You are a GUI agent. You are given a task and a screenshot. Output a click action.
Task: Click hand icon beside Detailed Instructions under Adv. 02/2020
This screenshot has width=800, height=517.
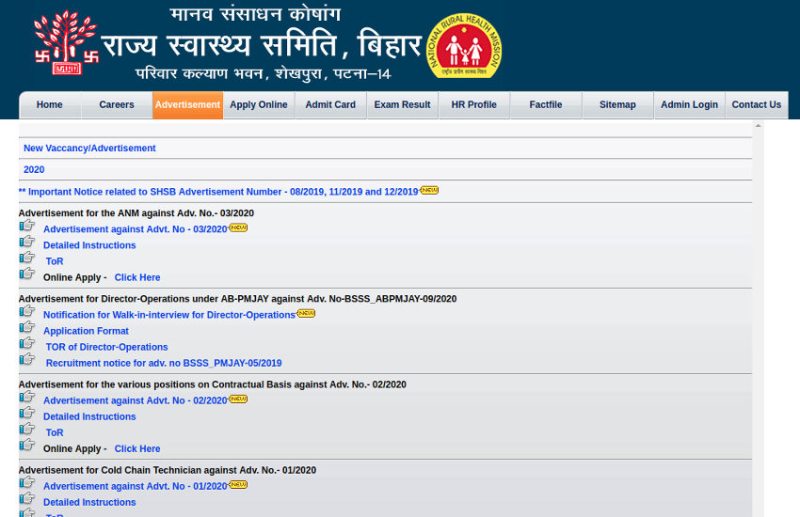27,413
